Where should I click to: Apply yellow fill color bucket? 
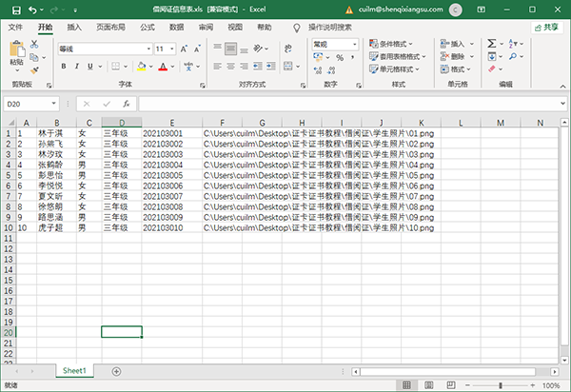click(x=141, y=67)
